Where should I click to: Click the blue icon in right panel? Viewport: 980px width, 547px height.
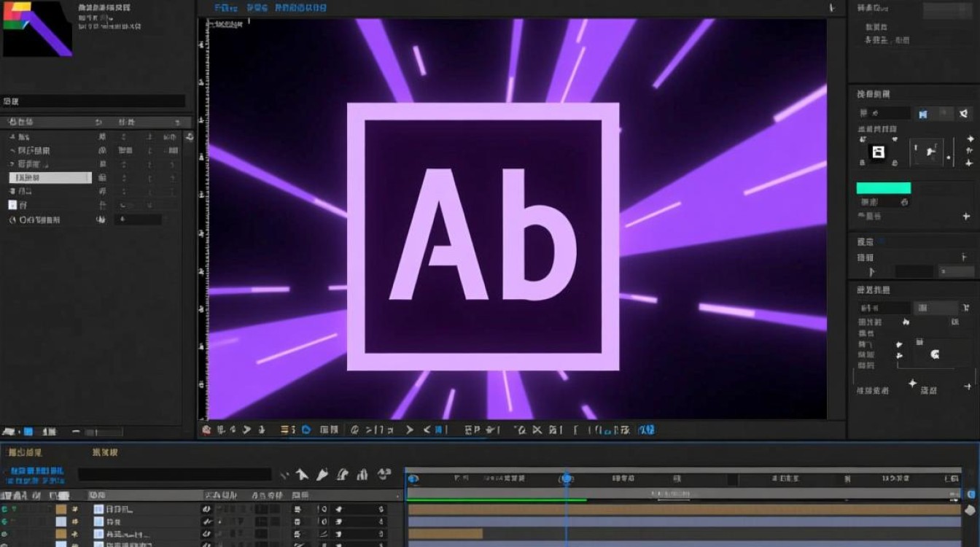pyautogui.click(x=922, y=114)
